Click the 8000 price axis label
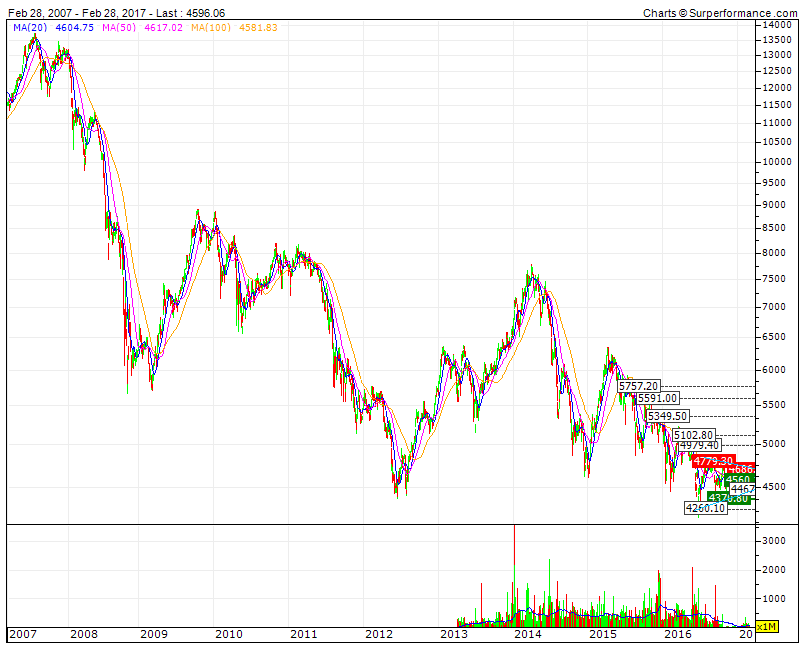805x650 pixels. [775, 253]
